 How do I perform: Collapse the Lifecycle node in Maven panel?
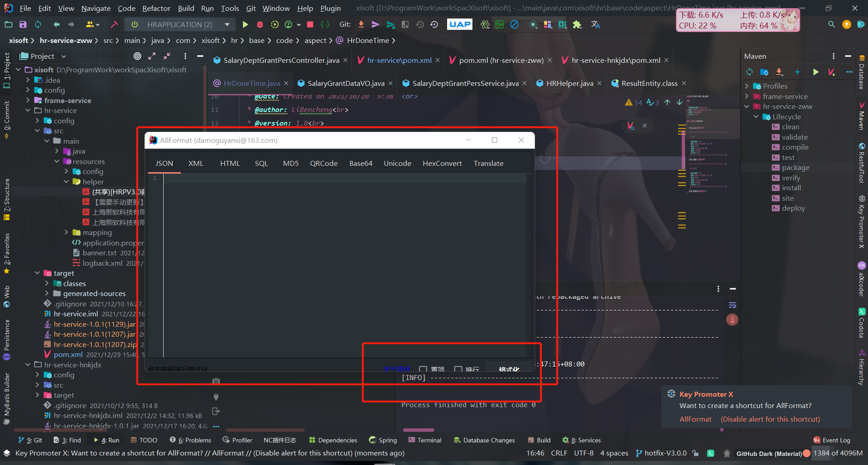(x=756, y=117)
